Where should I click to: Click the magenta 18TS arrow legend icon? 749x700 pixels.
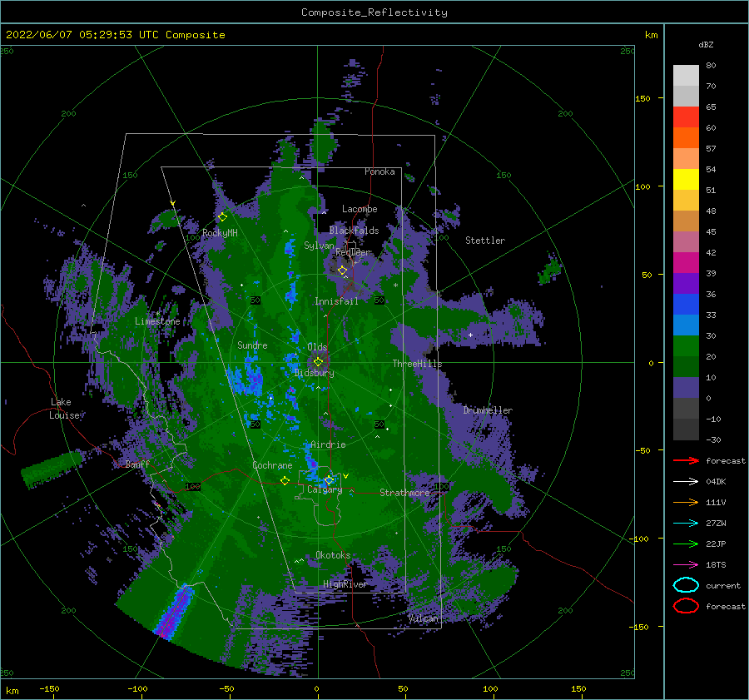point(686,565)
